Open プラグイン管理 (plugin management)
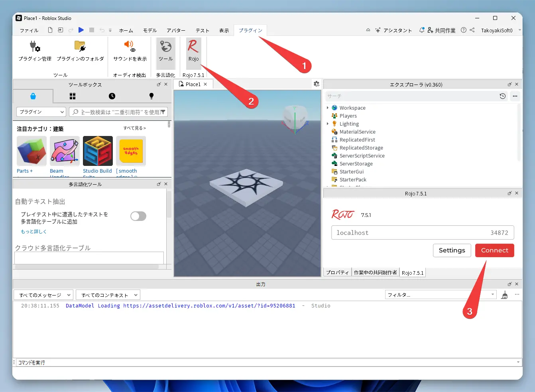 point(35,50)
